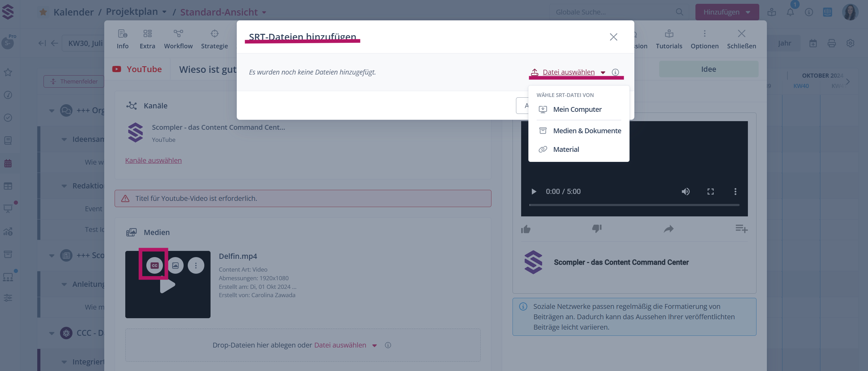The height and width of the screenshot is (371, 868).
Task: Click the video progress bar
Action: click(x=634, y=205)
